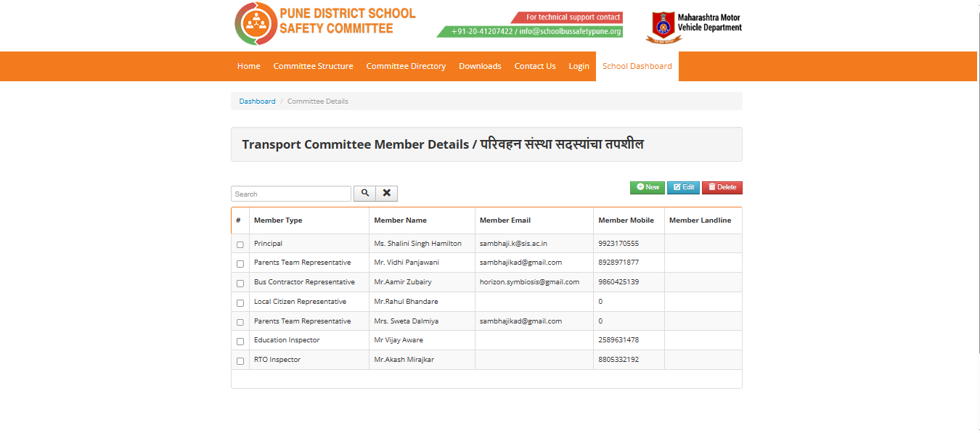Click the magnifier search icon button
The width and height of the screenshot is (980, 433).
(x=364, y=194)
